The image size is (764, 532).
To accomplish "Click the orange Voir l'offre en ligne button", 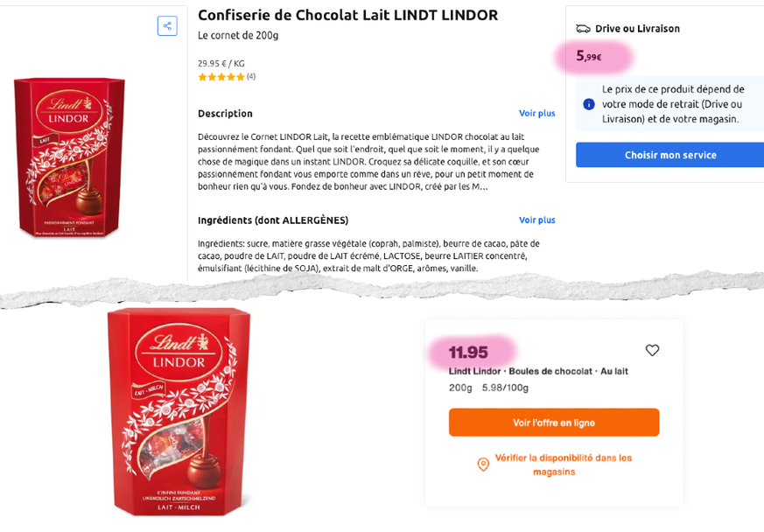I will click(x=554, y=423).
